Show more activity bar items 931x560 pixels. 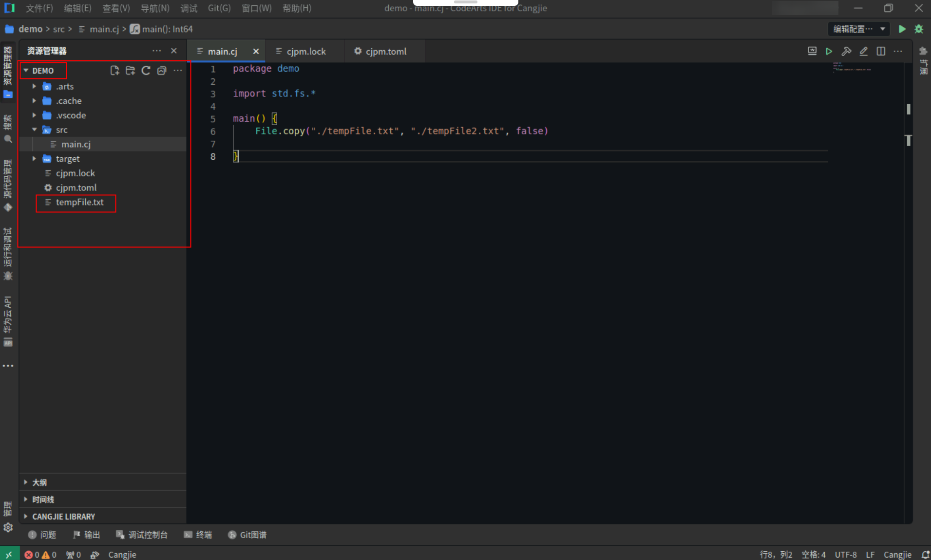(8, 366)
